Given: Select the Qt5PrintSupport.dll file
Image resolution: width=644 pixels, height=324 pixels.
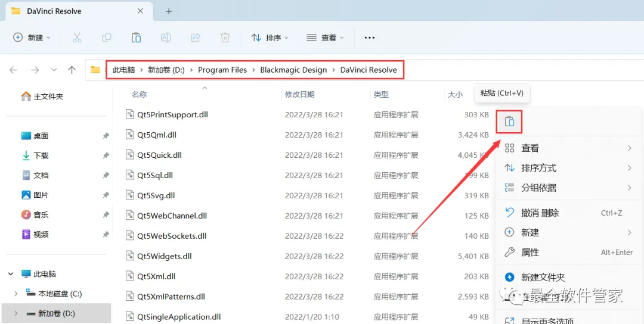Looking at the screenshot, I should click(172, 115).
